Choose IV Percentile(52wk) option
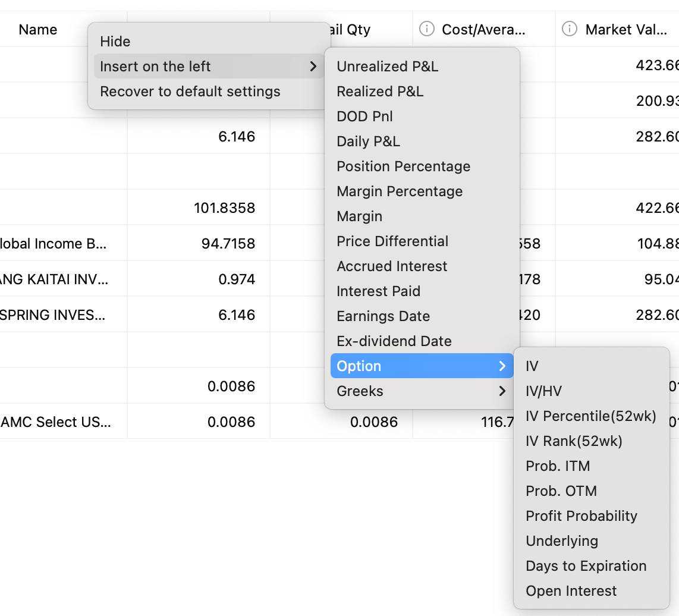The width and height of the screenshot is (679, 616). [x=591, y=416]
